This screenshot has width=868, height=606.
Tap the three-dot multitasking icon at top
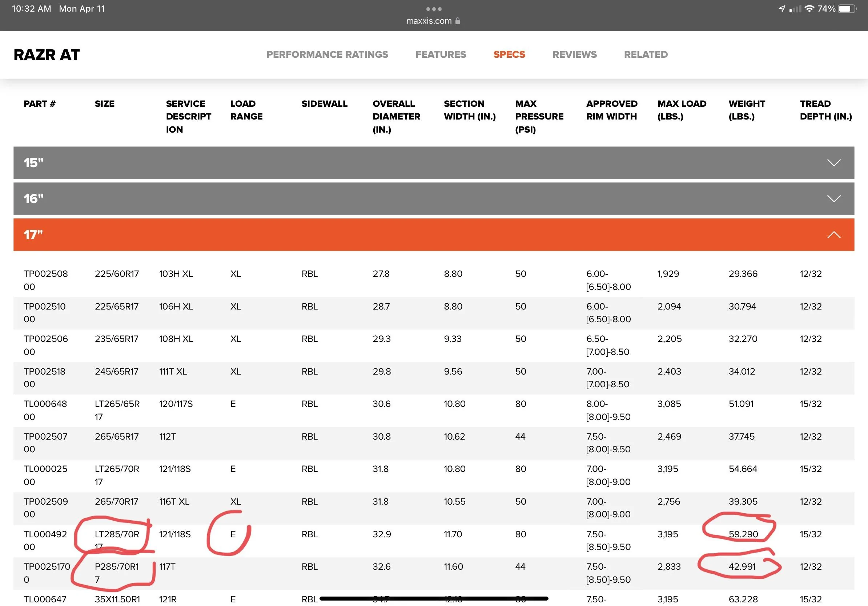[x=434, y=9]
